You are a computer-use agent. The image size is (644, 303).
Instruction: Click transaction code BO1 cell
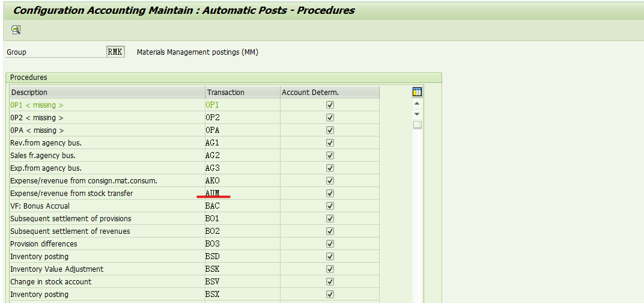tap(243, 219)
